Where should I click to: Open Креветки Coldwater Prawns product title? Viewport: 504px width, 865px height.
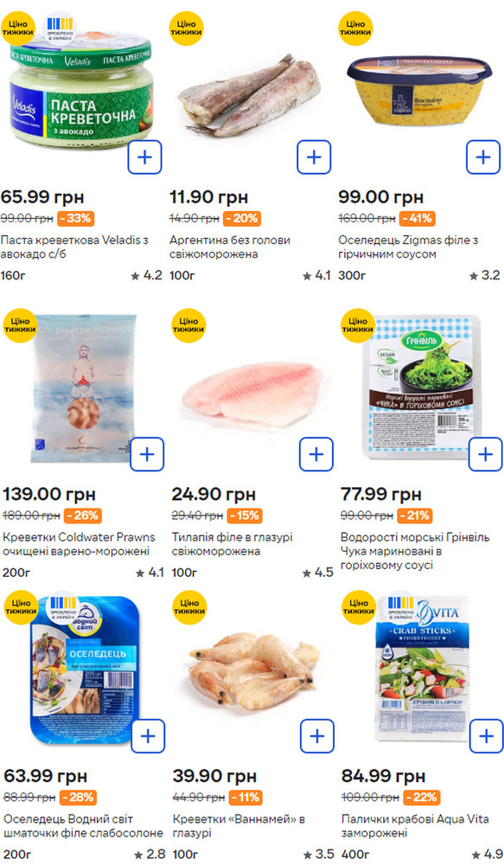pyautogui.click(x=79, y=544)
